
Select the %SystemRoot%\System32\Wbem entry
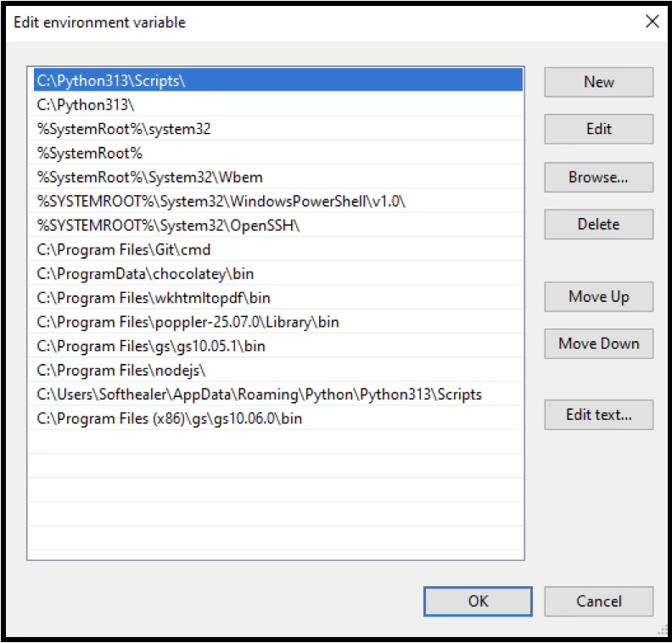pyautogui.click(x=150, y=177)
